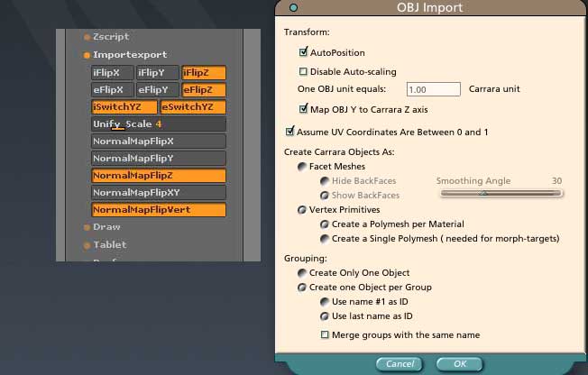Cancel the OBJ Import dialog
Viewport: 588px width, 375px height.
(400, 364)
